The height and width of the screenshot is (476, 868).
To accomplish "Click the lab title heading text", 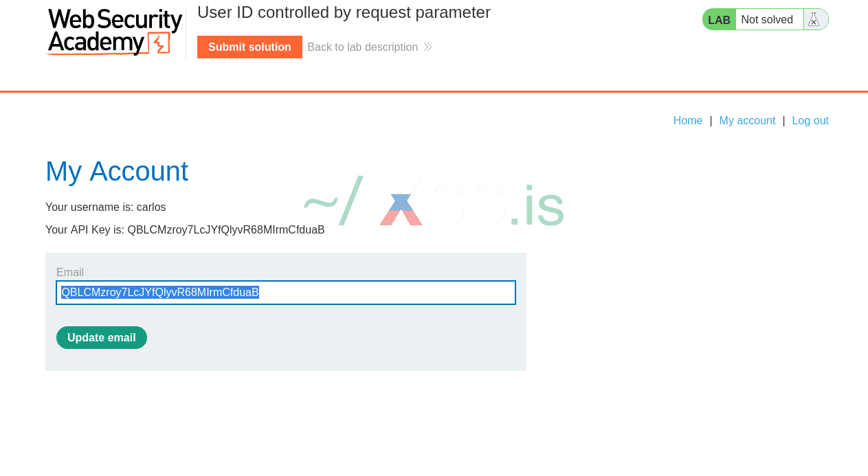I will pos(344,12).
